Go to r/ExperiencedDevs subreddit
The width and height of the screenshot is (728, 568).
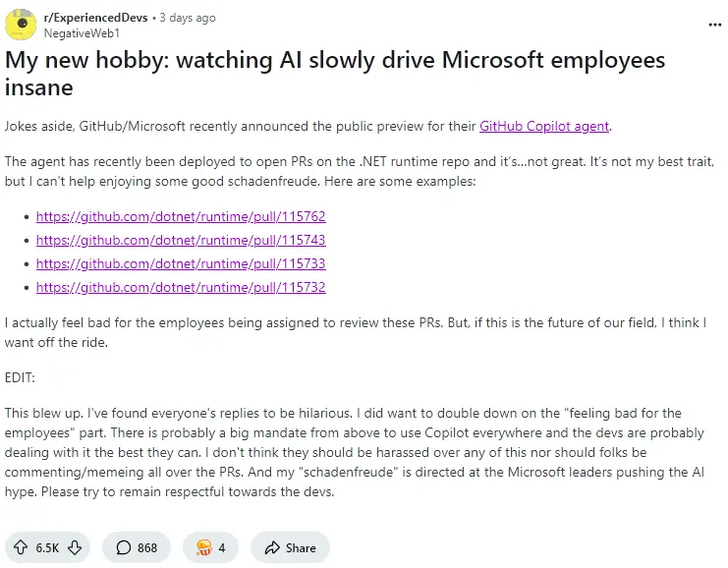95,18
